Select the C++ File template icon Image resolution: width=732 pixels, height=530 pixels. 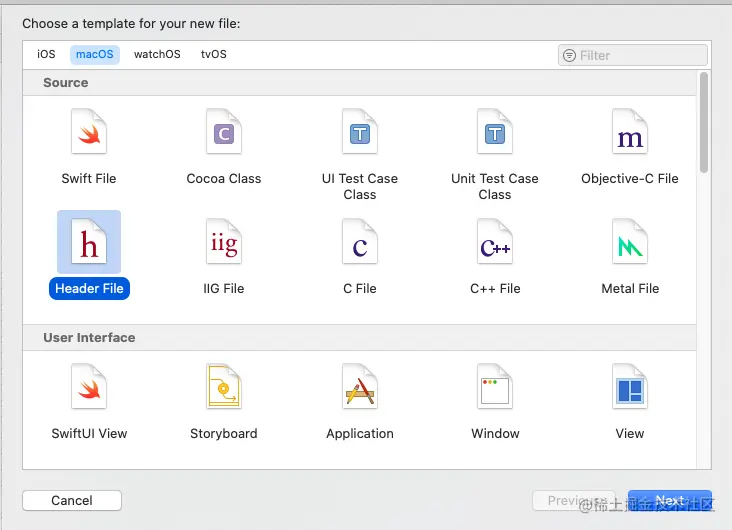pos(495,242)
